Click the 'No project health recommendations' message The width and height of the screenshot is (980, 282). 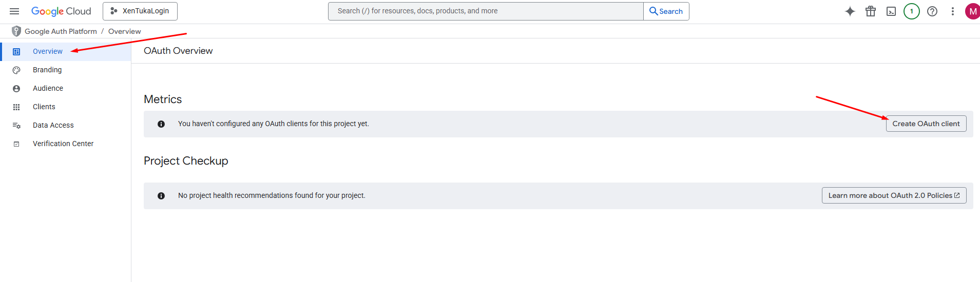point(272,195)
